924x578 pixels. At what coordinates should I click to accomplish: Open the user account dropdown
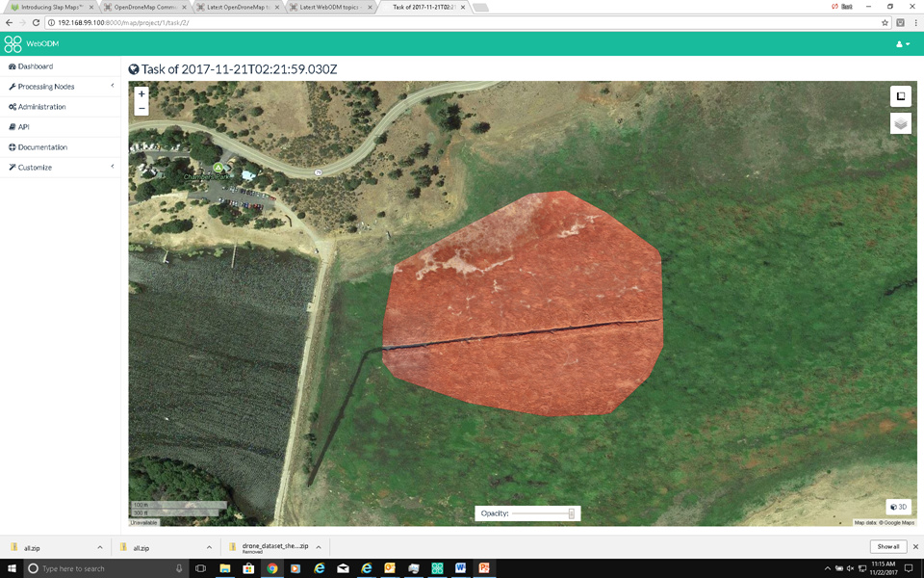(x=899, y=44)
